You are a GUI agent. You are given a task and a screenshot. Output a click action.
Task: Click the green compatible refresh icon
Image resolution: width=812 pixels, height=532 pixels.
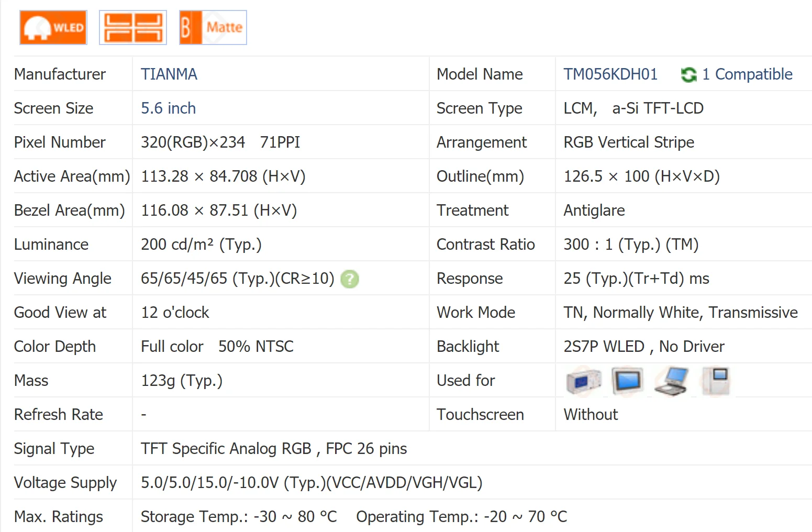tap(688, 75)
